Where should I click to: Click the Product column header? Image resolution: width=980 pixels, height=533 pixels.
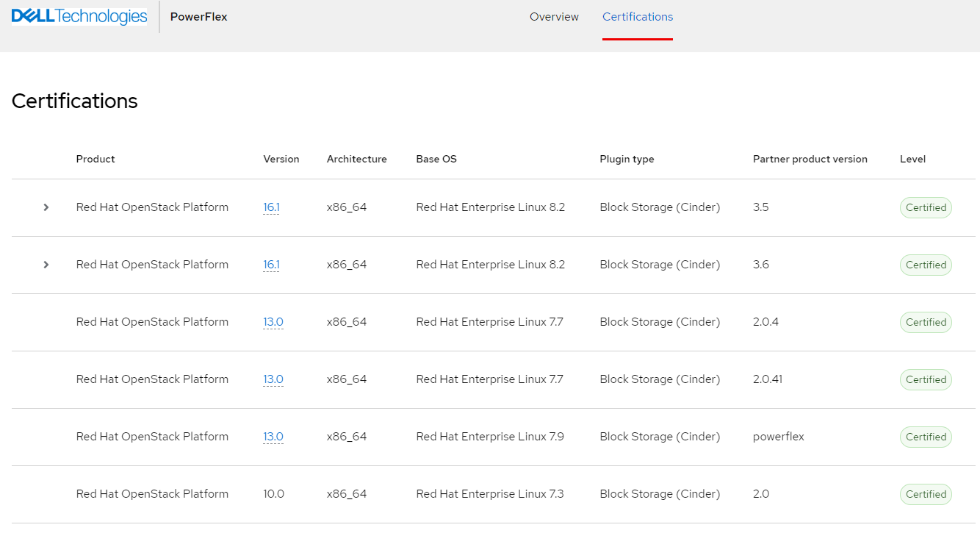click(x=96, y=159)
